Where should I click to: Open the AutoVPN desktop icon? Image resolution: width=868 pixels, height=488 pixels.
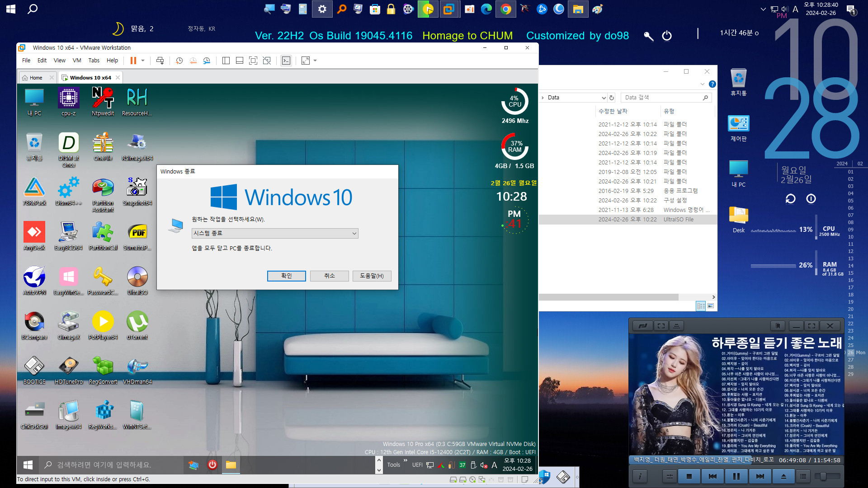click(34, 281)
